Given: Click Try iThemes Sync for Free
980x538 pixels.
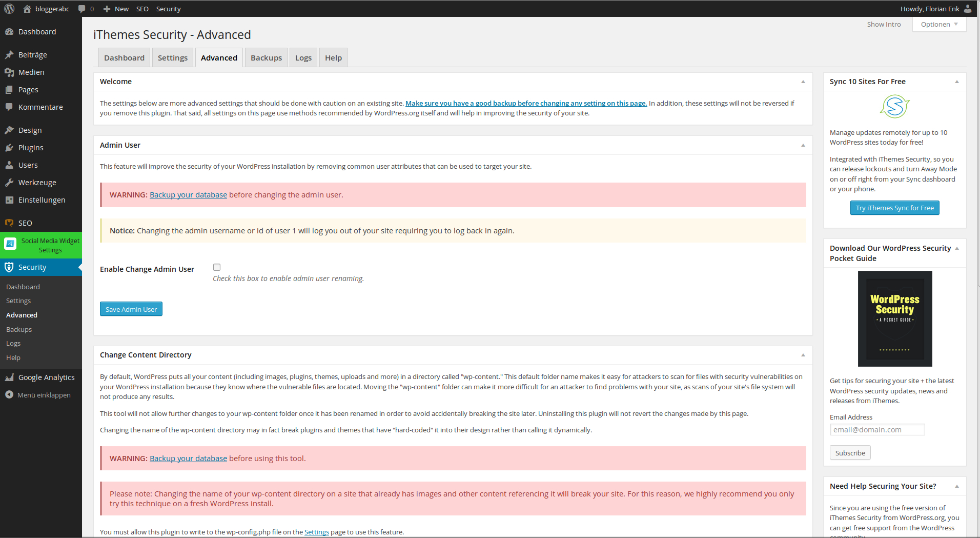Looking at the screenshot, I should 895,208.
